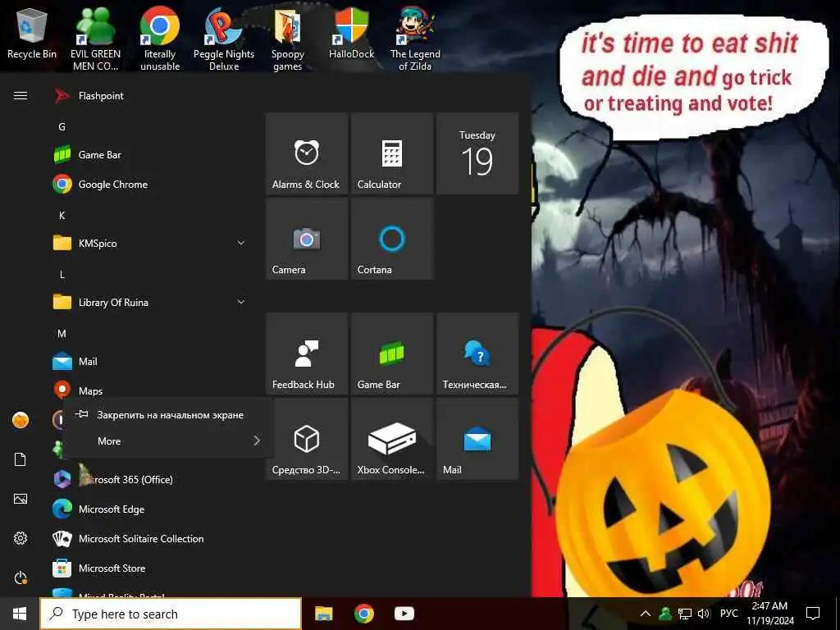Expand the Library Of Ruina folder

[149, 302]
